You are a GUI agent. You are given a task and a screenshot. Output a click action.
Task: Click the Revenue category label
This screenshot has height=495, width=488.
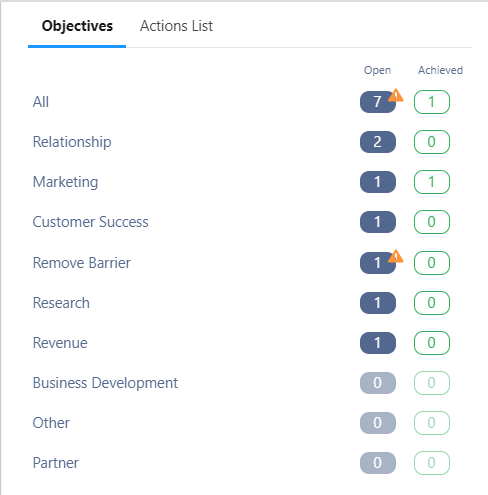(x=60, y=343)
